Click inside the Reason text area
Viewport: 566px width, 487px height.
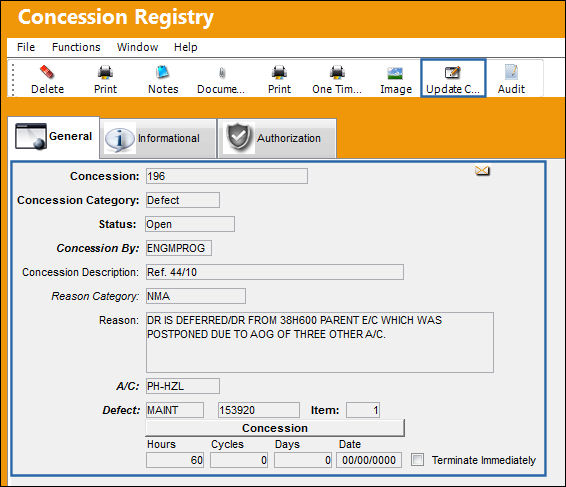click(x=320, y=342)
